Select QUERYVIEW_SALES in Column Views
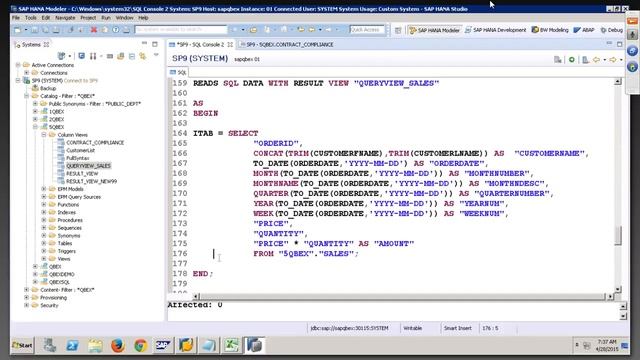 [88, 166]
